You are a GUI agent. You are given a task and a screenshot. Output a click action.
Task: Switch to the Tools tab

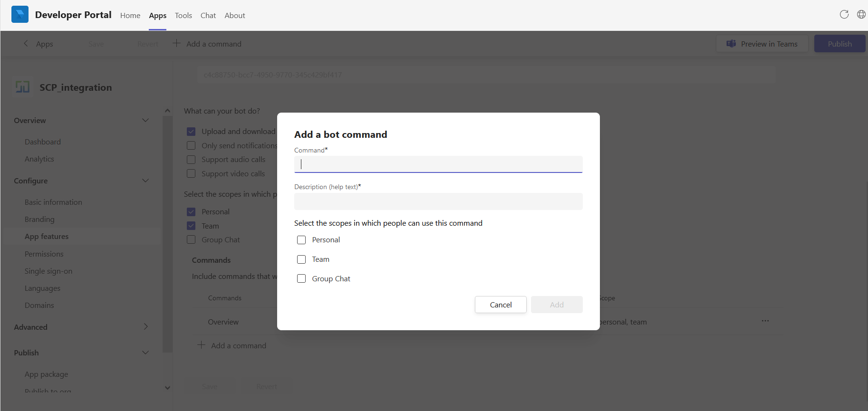click(x=183, y=15)
